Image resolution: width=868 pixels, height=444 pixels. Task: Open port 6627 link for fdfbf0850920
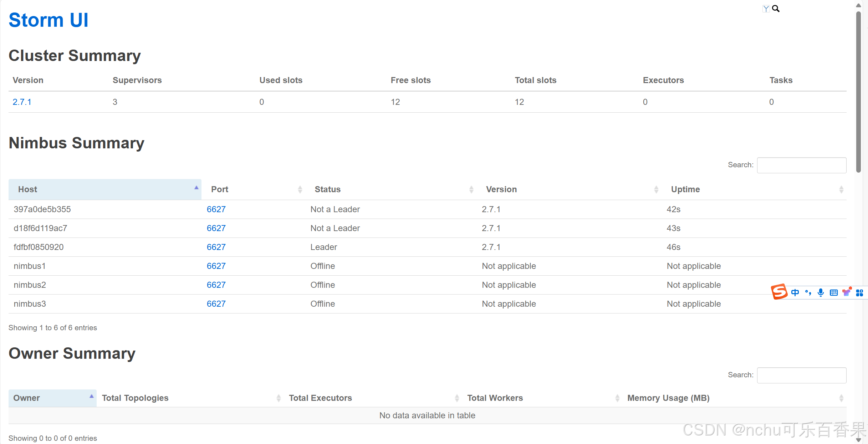(x=216, y=247)
